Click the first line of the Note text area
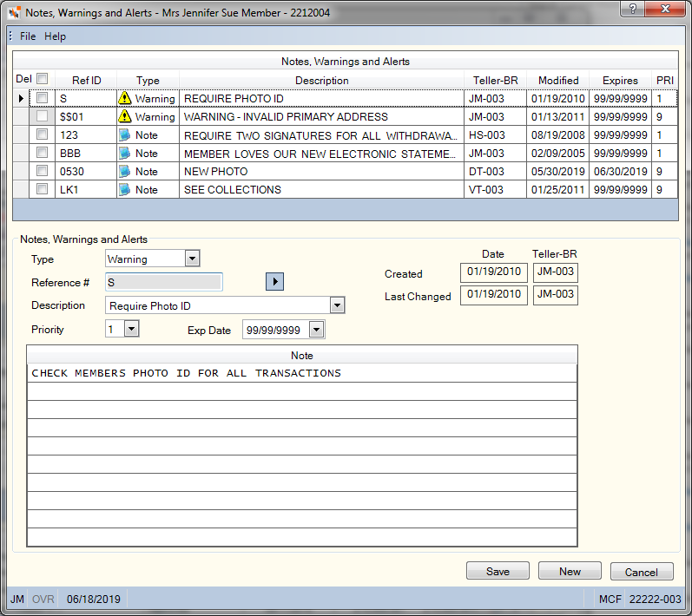The image size is (692, 616). (302, 373)
